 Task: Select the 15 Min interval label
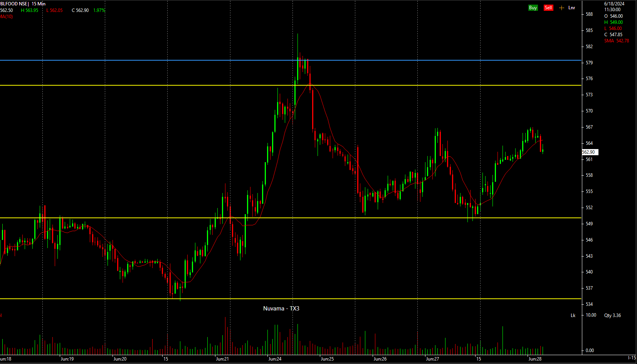[39, 4]
